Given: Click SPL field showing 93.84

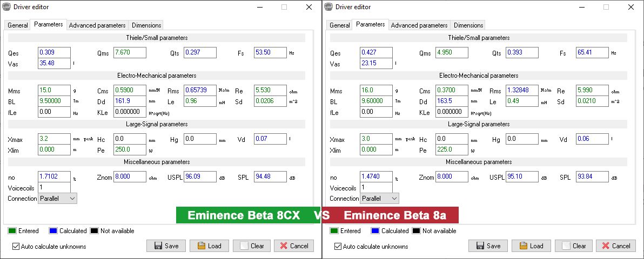Looking at the screenshot, I should pyautogui.click(x=592, y=176).
